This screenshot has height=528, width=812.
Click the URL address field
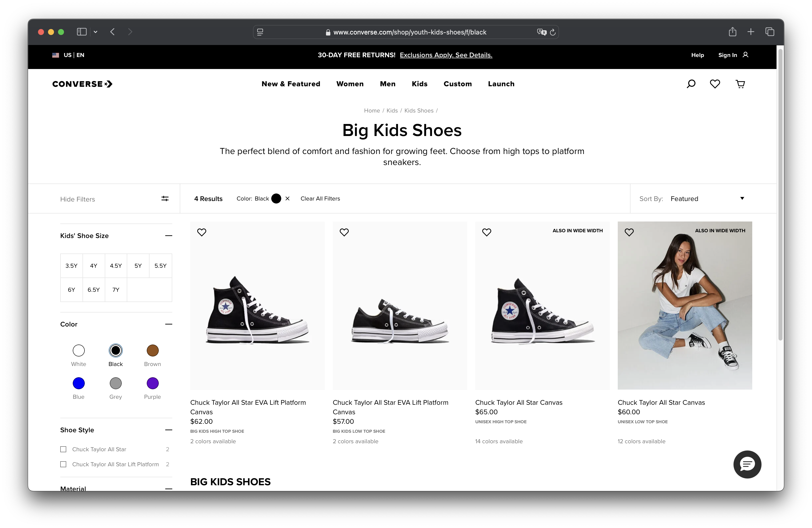pos(406,32)
